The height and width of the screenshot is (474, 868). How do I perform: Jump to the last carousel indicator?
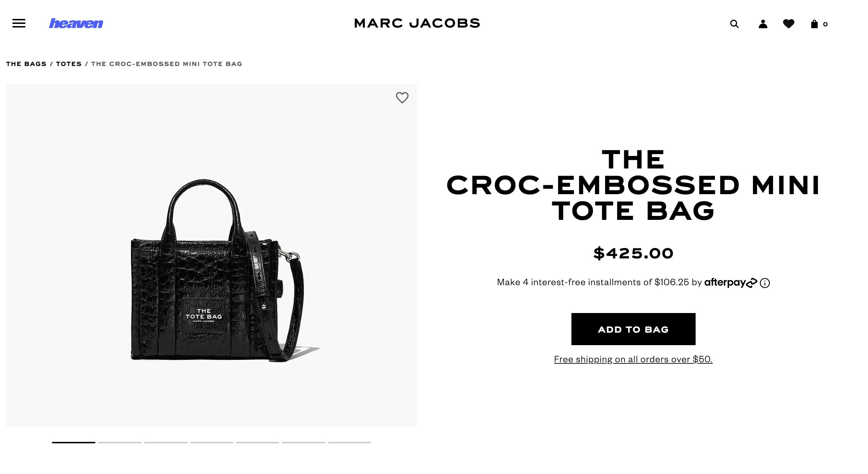(x=349, y=443)
